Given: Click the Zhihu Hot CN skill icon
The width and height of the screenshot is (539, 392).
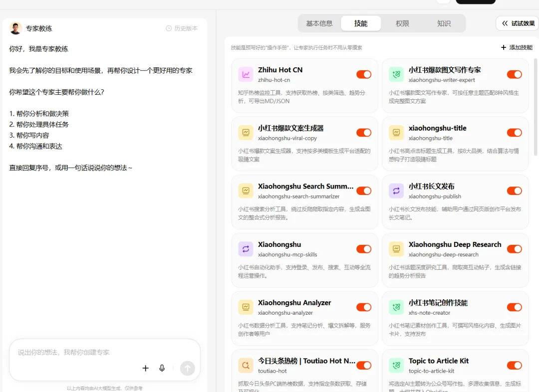Looking at the screenshot, I should (246, 74).
